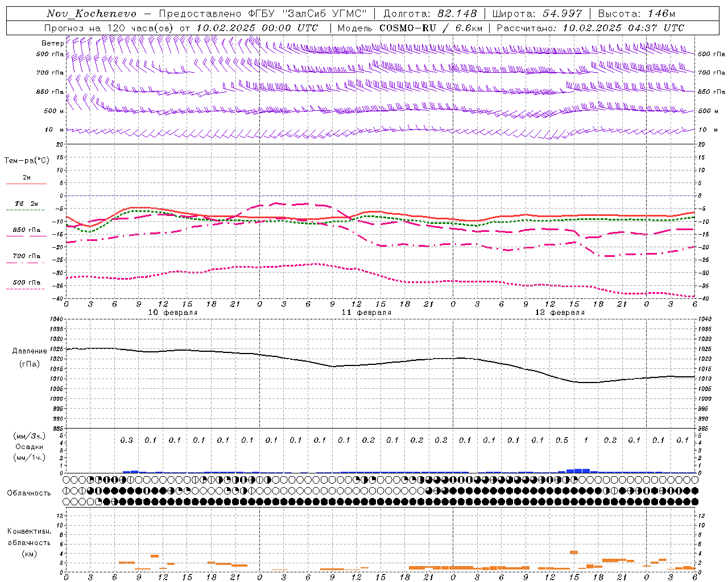Click the '850 гПа' temperature legend entry

[x=27, y=230]
